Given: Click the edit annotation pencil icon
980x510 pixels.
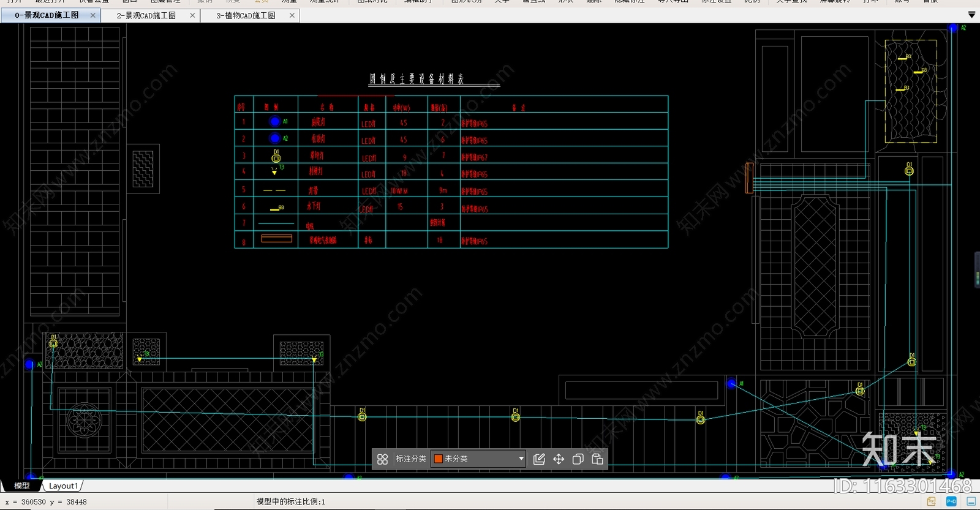Looking at the screenshot, I should (539, 459).
